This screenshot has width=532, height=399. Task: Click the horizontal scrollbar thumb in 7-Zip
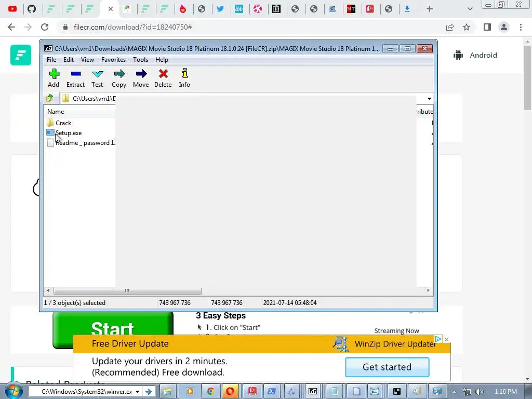coord(127,291)
